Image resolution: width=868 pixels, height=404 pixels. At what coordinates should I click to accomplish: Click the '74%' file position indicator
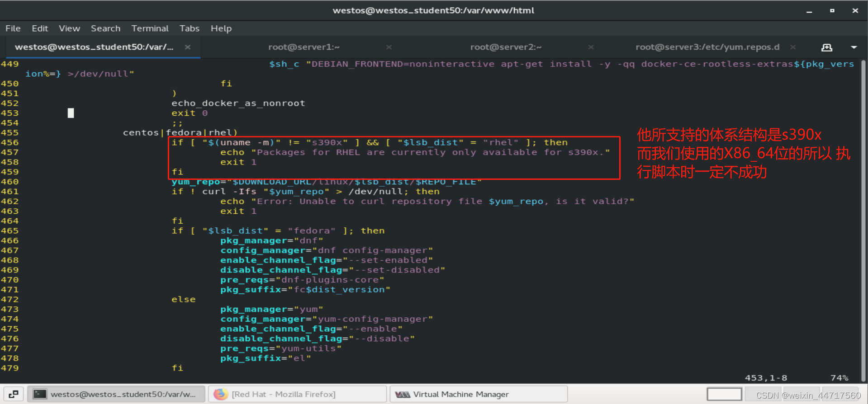(x=840, y=378)
